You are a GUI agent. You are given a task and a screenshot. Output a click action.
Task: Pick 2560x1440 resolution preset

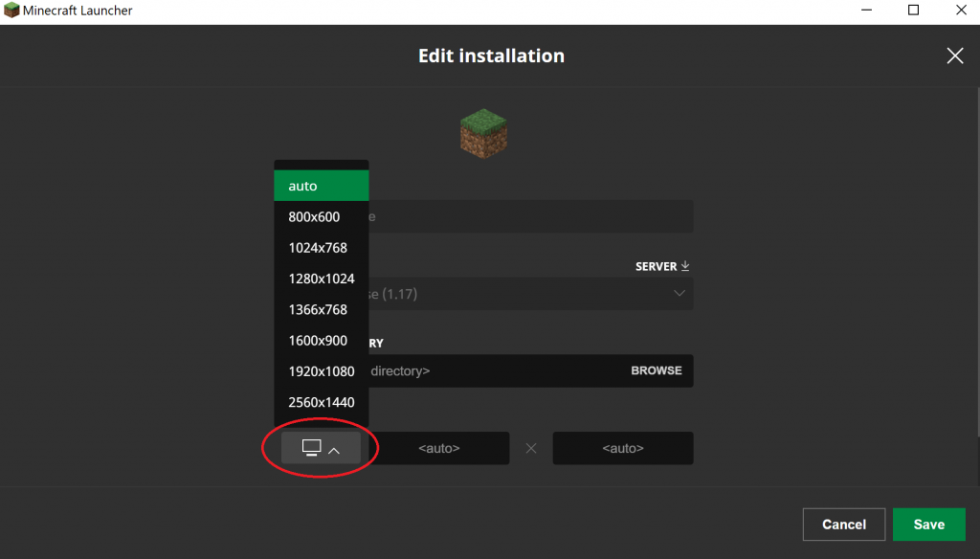(321, 402)
